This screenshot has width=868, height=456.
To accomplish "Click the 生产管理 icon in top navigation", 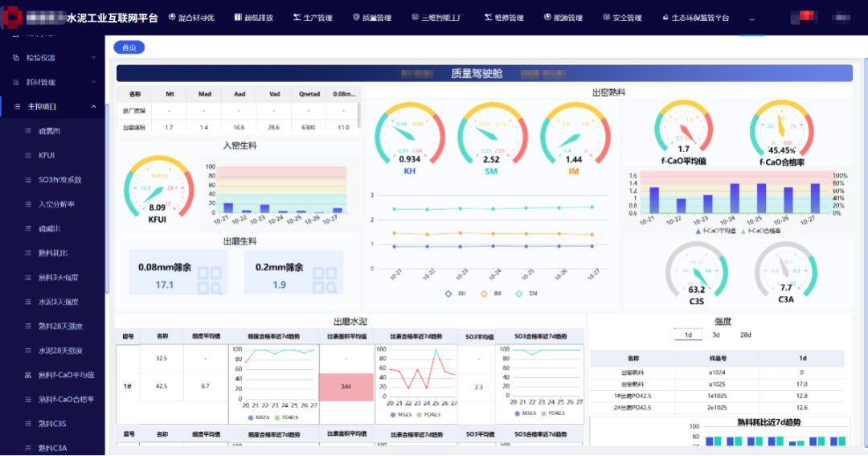I will click(297, 18).
